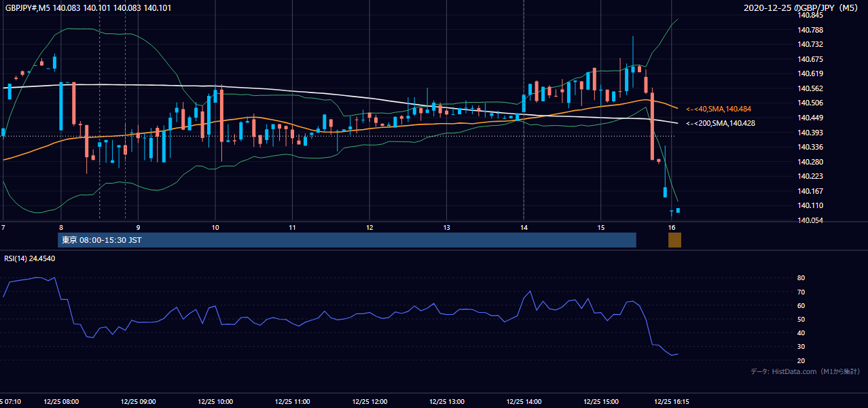Click RSI scale value 70
The width and height of the screenshot is (868, 408).
pyautogui.click(x=801, y=292)
